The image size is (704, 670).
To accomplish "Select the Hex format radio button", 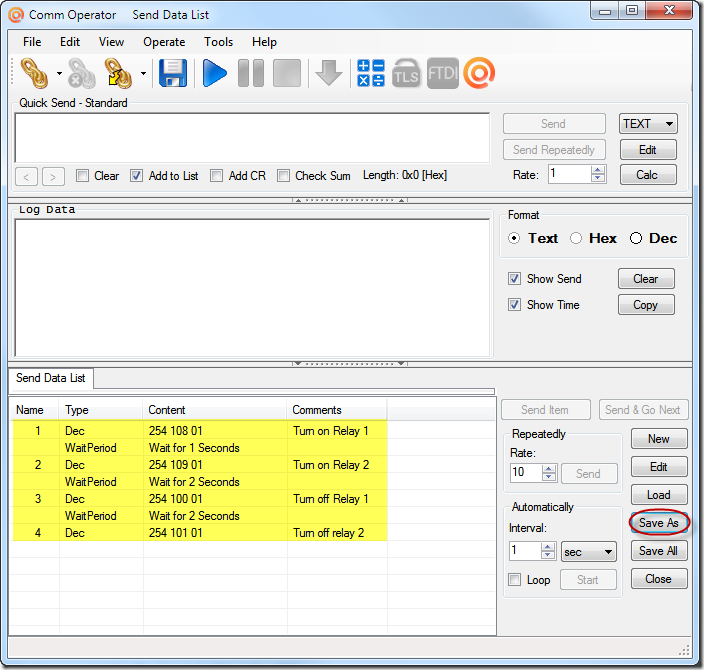I will click(576, 238).
